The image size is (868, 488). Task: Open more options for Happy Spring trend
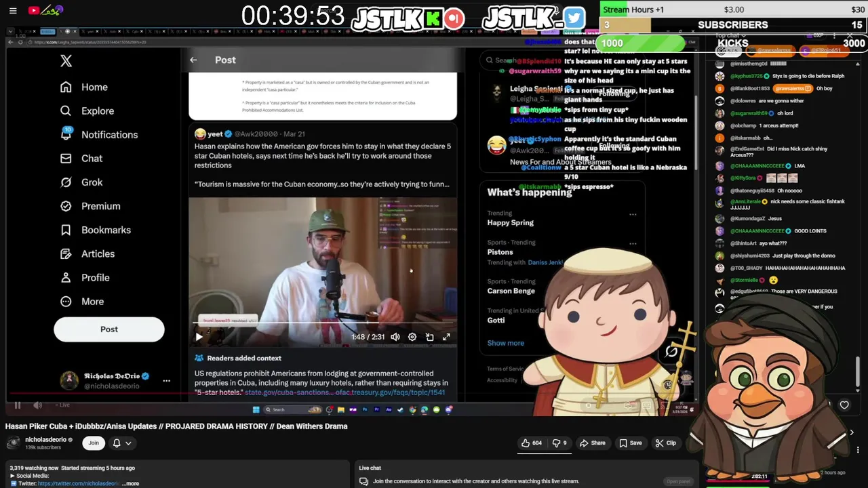point(633,214)
